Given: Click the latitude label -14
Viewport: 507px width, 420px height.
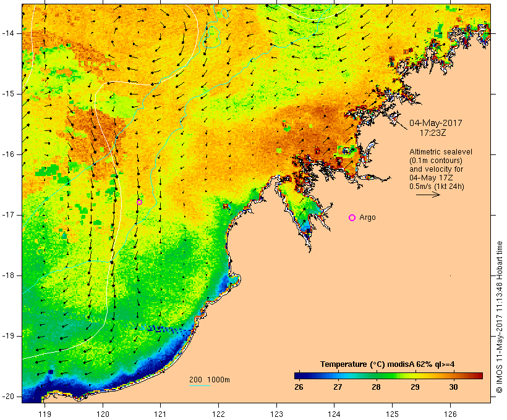Looking at the screenshot, I should [7, 33].
